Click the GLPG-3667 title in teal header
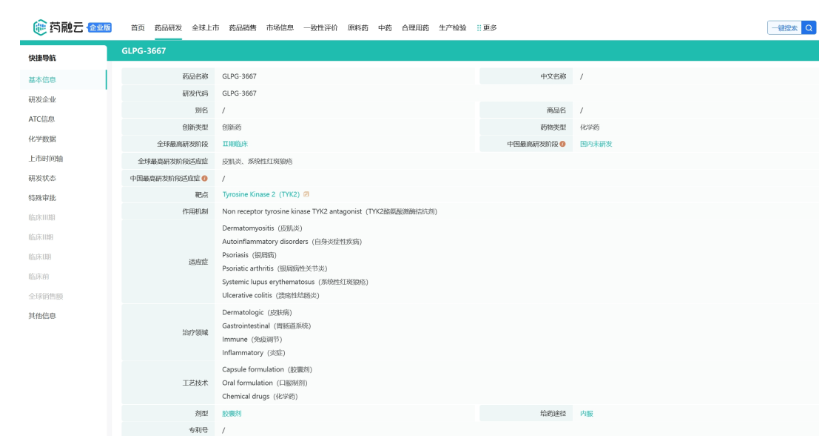 [x=144, y=51]
